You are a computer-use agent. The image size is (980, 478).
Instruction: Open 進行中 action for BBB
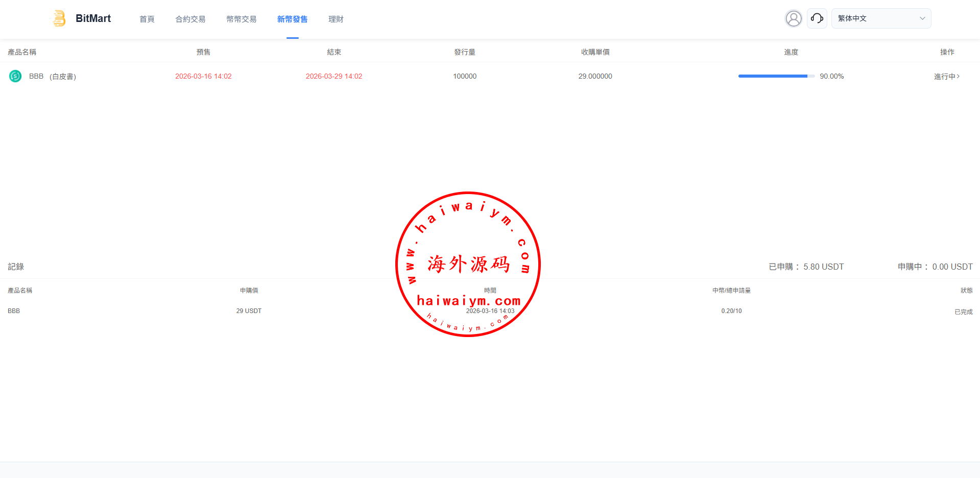pyautogui.click(x=946, y=76)
